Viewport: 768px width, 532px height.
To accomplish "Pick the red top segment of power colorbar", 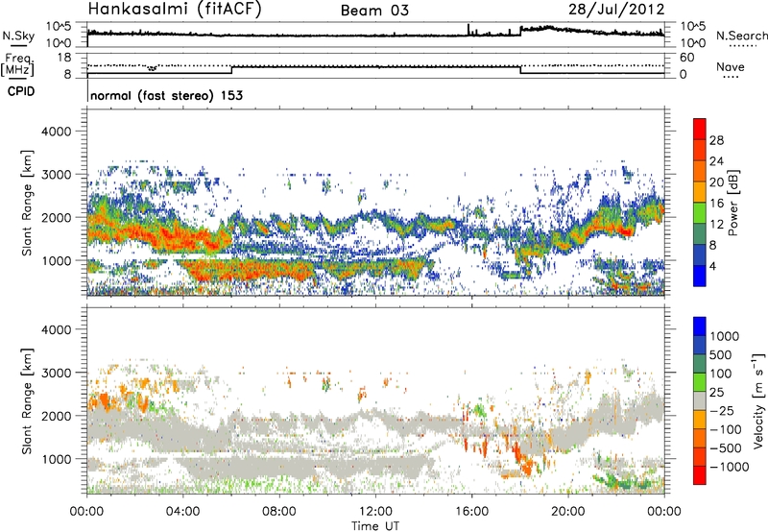I will pos(700,129).
